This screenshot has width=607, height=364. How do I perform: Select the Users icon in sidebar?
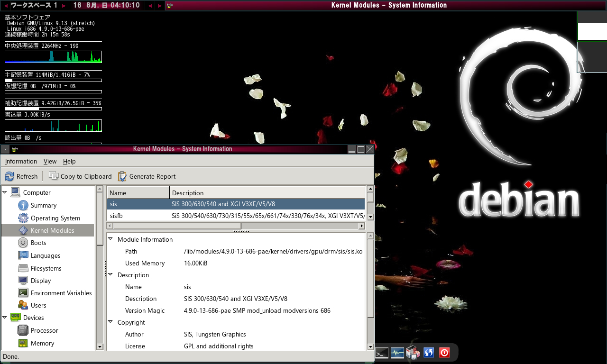23,305
